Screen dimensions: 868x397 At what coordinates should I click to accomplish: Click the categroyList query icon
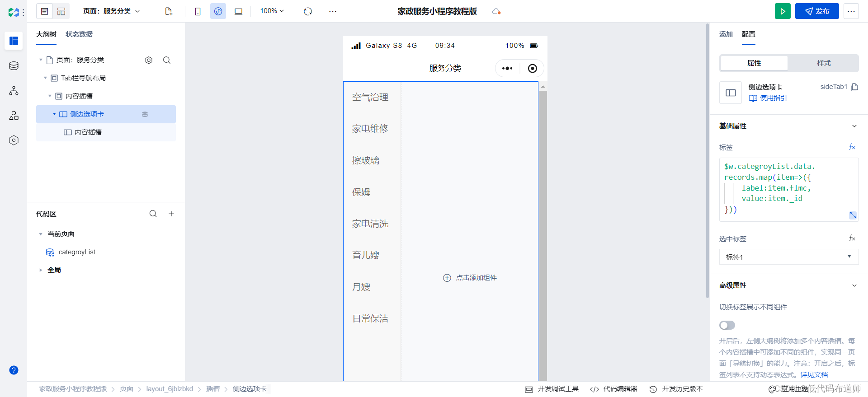click(x=50, y=252)
